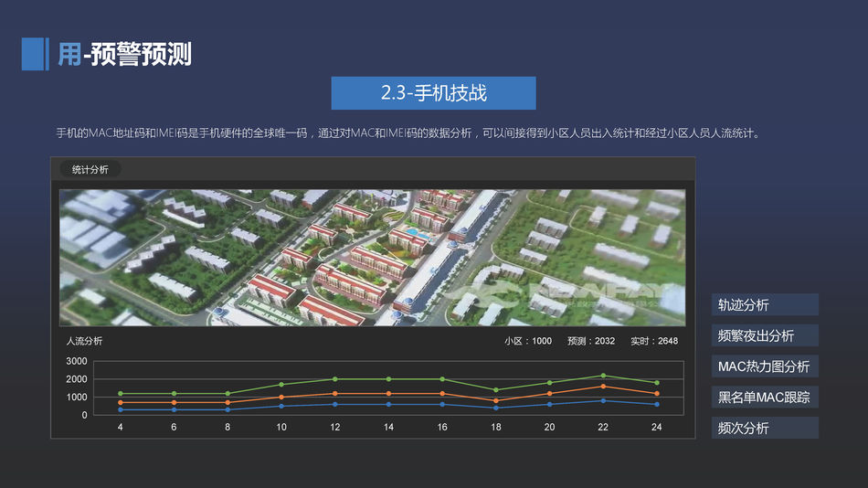Viewport: 868px width, 488px height.
Task: Select the 2.3-手机技战 header button
Action: point(433,93)
